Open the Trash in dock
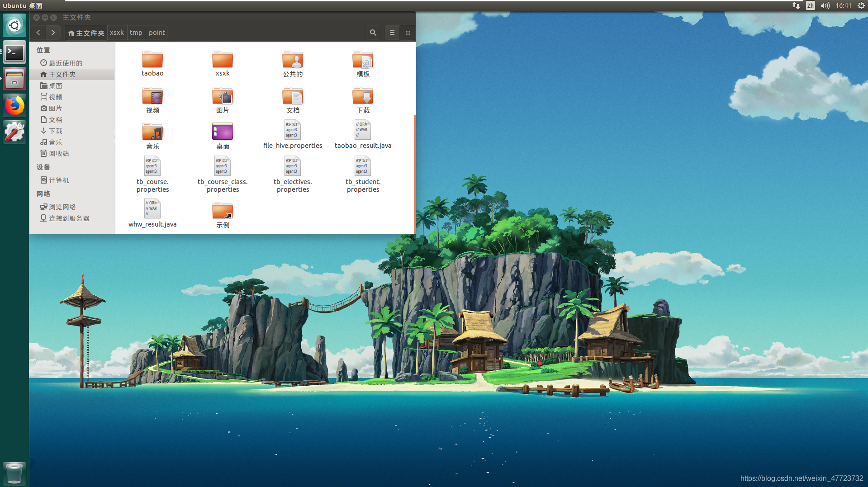 [14, 473]
